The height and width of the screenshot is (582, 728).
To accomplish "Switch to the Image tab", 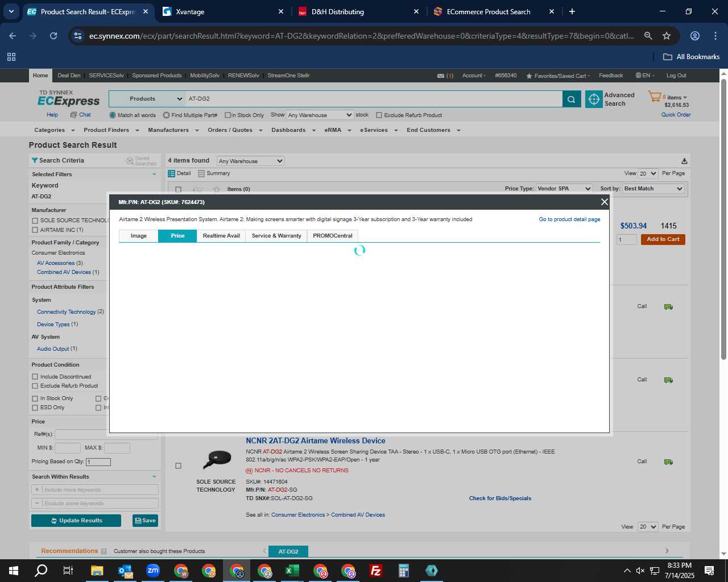I will coord(138,236).
